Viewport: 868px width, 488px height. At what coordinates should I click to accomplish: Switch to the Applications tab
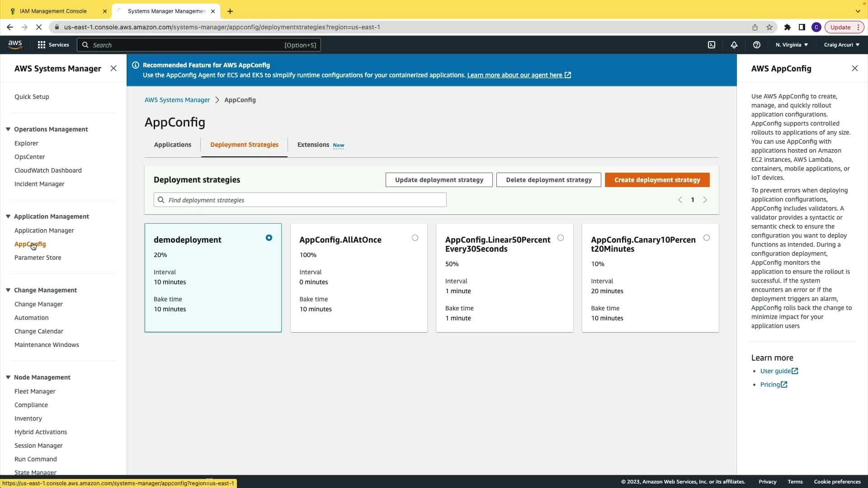pos(173,145)
